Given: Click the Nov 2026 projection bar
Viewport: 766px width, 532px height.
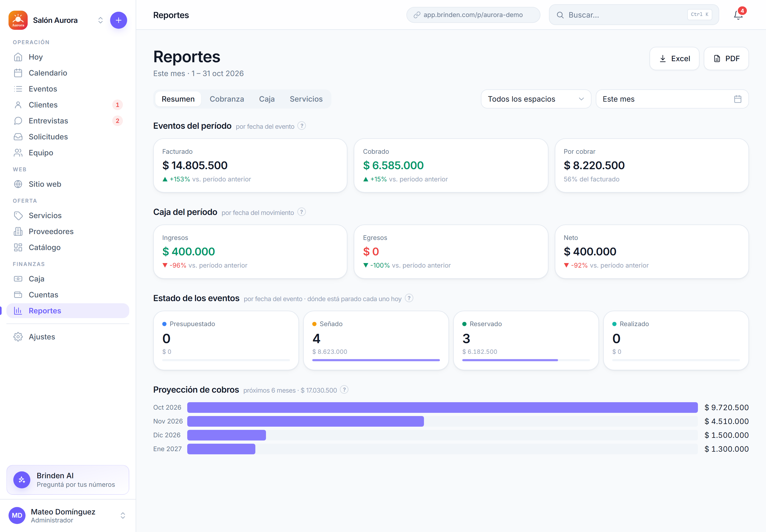Looking at the screenshot, I should coord(305,421).
